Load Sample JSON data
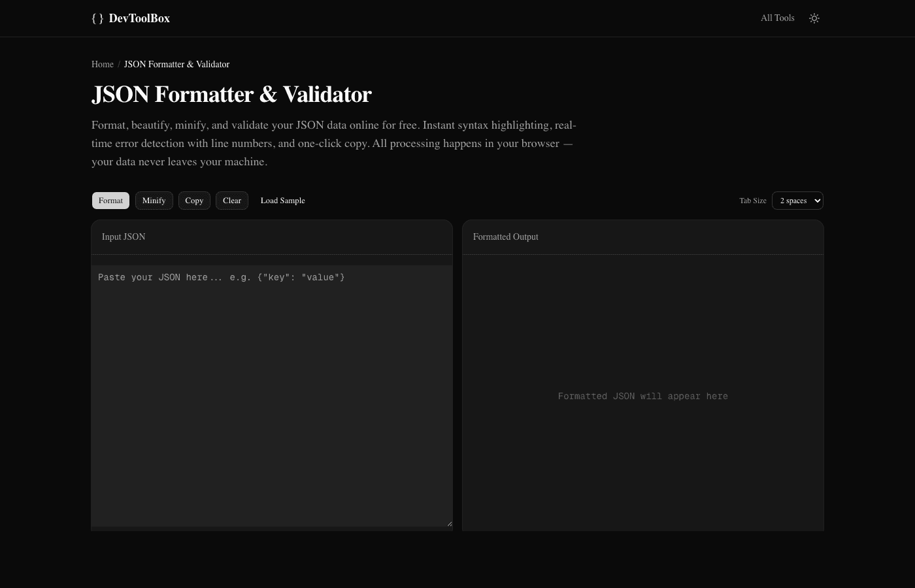Image resolution: width=915 pixels, height=588 pixels. pos(282,201)
